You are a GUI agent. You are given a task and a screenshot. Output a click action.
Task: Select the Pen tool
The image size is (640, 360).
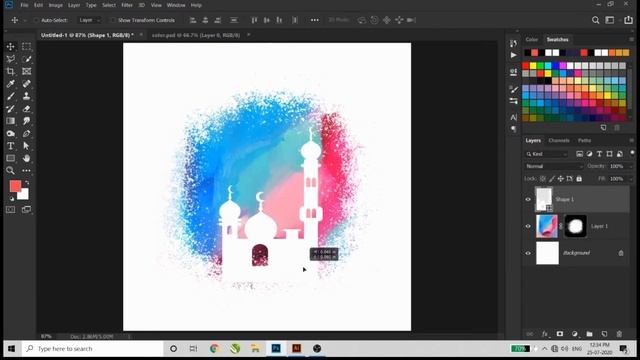point(27,133)
